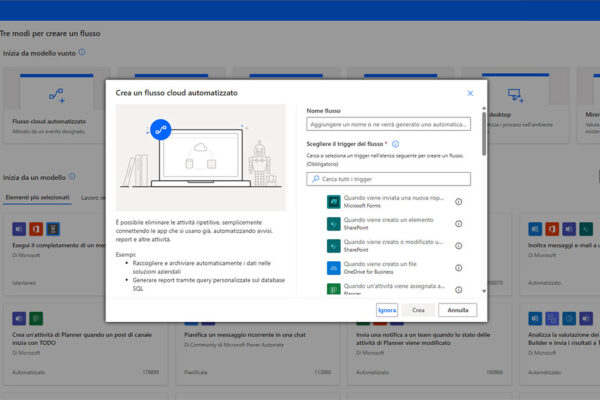Viewport: 600px width, 400px height.
Task: Click Planner icon on 'Crea un'attività di Planner' card
Action: click(x=36, y=318)
